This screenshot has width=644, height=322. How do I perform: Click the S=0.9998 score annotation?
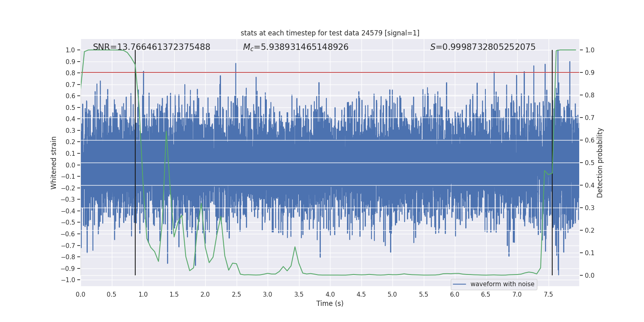(483, 47)
